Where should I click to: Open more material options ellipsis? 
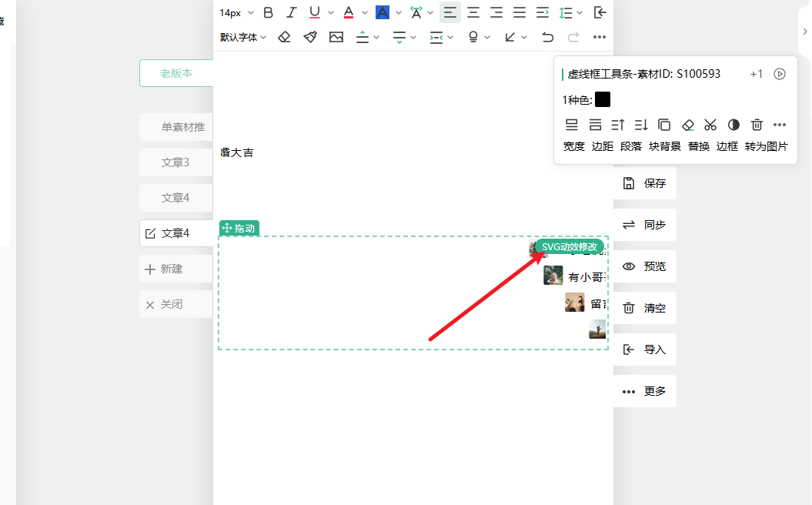pyautogui.click(x=780, y=125)
